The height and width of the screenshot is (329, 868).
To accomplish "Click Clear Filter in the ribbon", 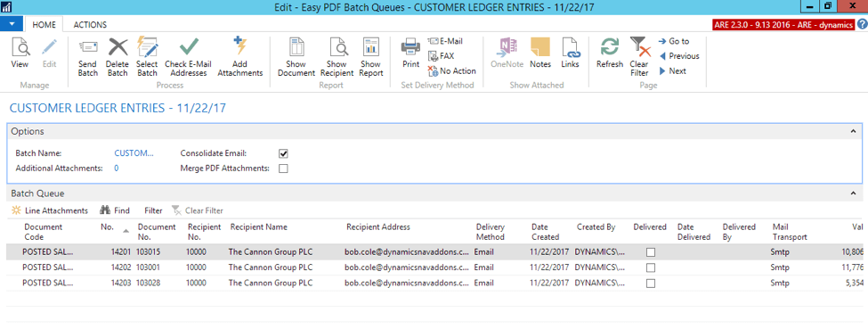I will coord(639,57).
